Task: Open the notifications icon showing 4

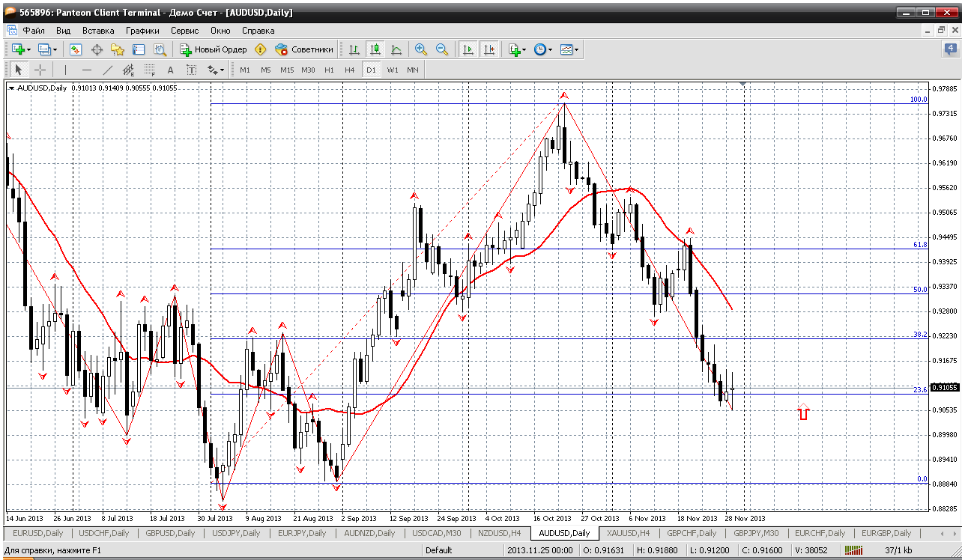Action: pyautogui.click(x=951, y=49)
